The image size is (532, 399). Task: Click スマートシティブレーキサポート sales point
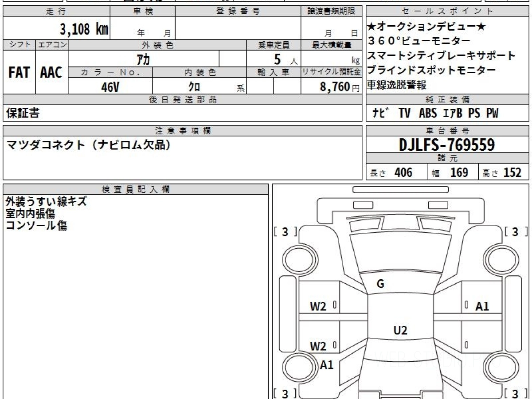point(442,56)
